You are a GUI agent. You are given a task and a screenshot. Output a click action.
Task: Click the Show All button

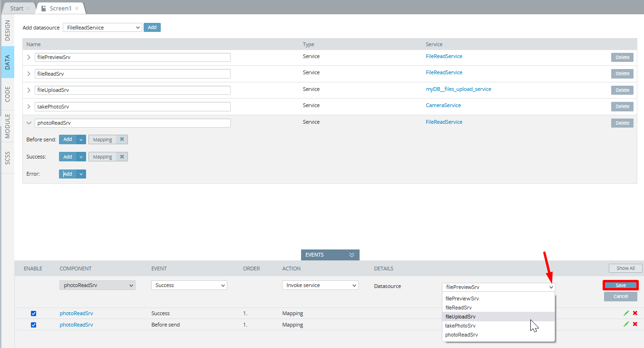625,268
